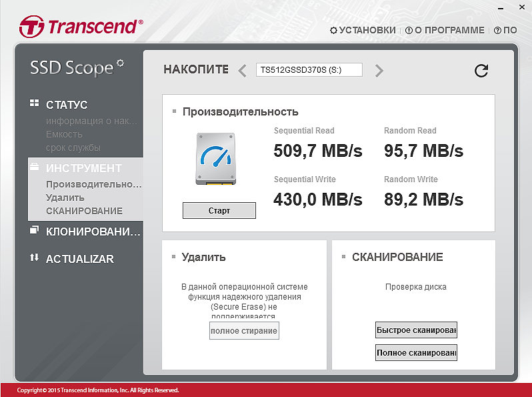Click the Secure Erase unsupported message
Viewport: 532px width, 397px height.
244,302
